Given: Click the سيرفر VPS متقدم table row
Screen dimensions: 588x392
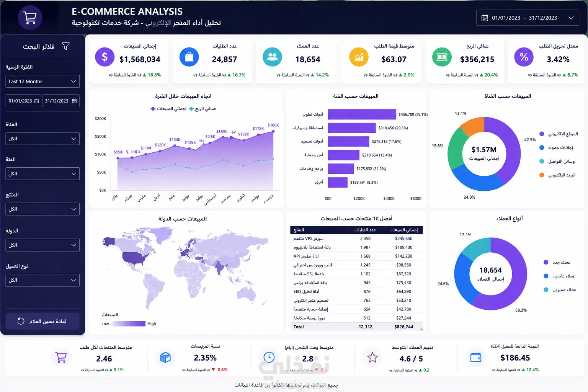Looking at the screenshot, I should (356, 238).
